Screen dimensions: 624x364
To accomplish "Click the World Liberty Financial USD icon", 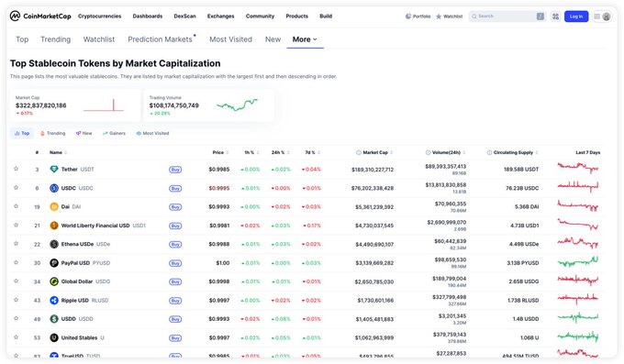I will [x=54, y=226].
